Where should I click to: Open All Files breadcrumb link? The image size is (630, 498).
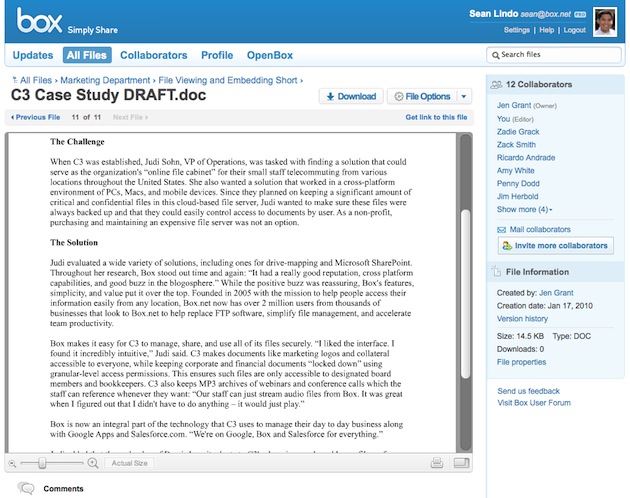[36, 80]
